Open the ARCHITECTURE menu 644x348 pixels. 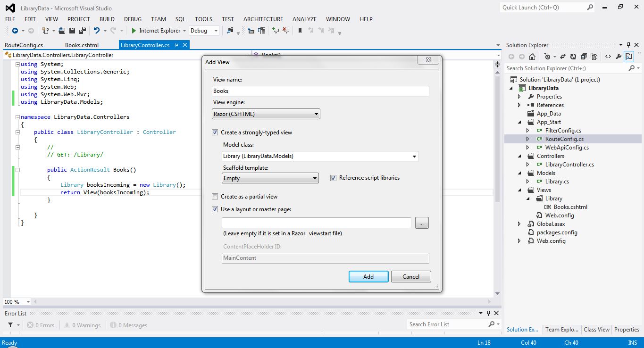pos(263,19)
